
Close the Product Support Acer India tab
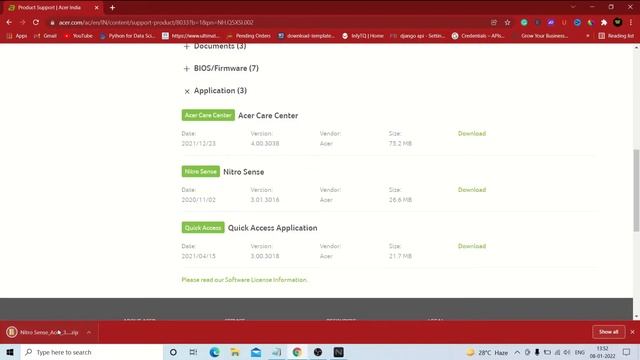point(96,7)
